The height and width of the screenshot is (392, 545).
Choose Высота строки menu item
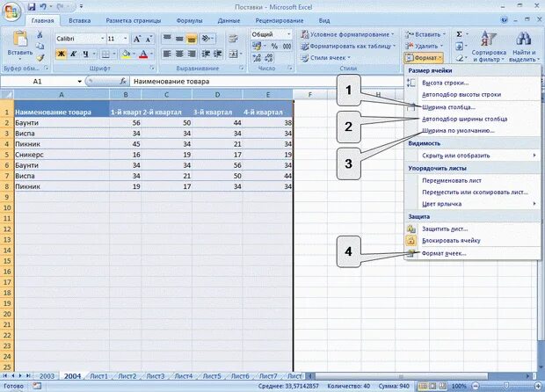tap(473, 83)
